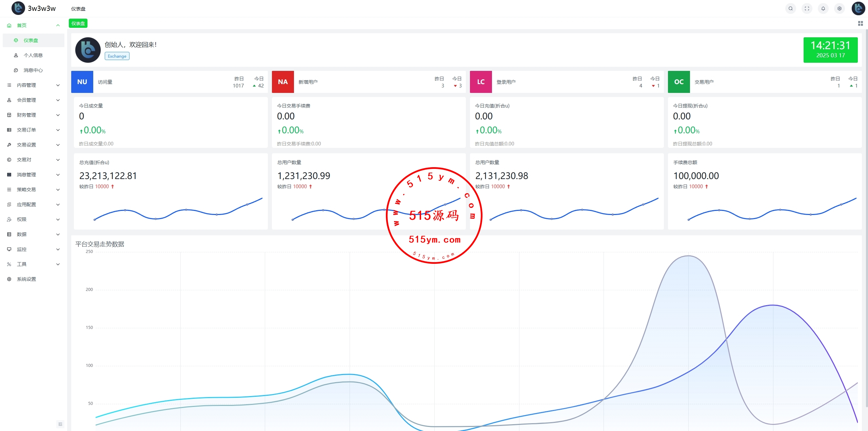Viewport: 868px width, 431px height.
Task: Click the user avatar at top right
Action: coord(858,8)
